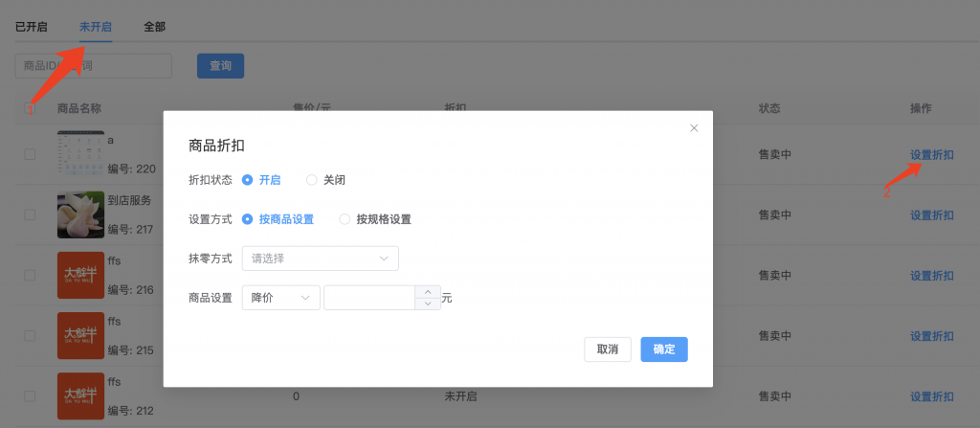Click the 取消 button
The image size is (980, 428).
[x=608, y=349]
